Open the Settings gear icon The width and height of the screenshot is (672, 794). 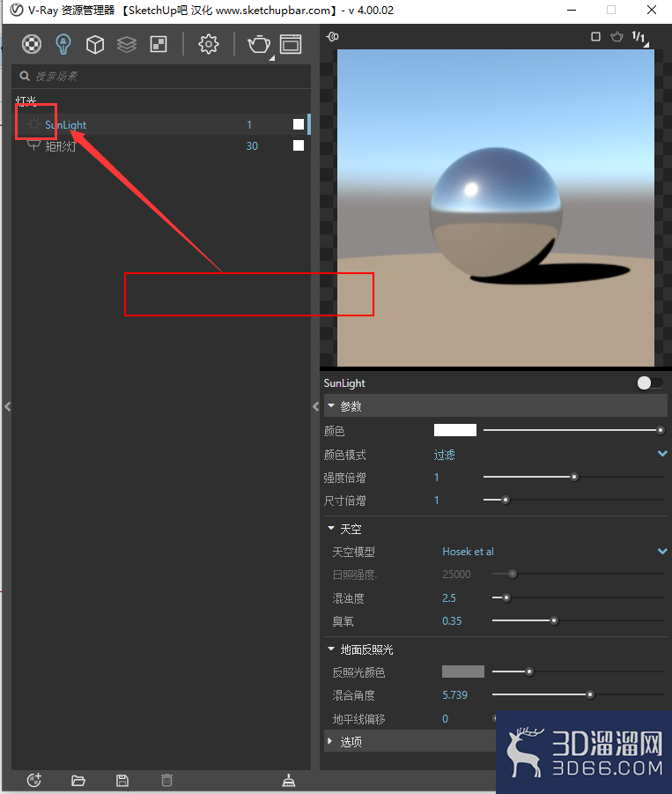point(208,44)
